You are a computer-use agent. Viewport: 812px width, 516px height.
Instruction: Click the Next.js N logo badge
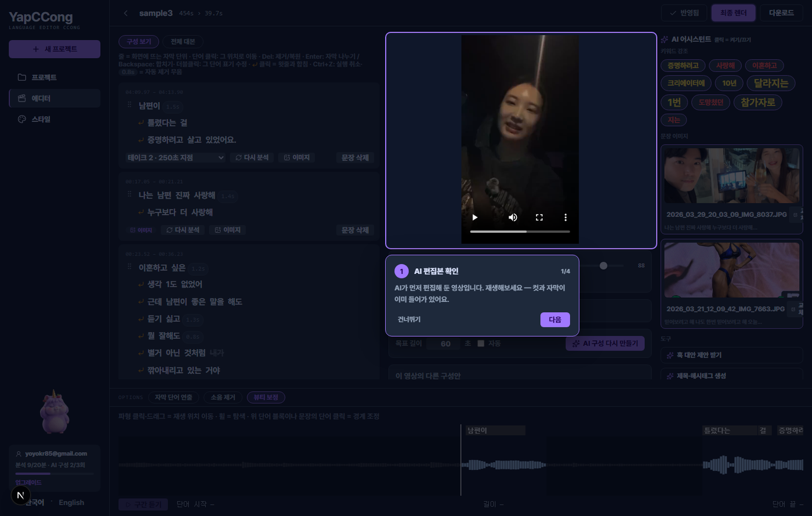click(21, 495)
